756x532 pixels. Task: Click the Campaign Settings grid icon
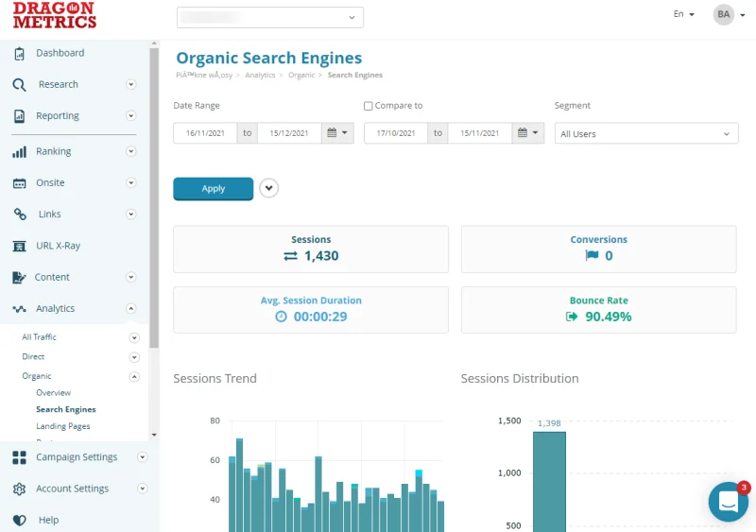19,457
